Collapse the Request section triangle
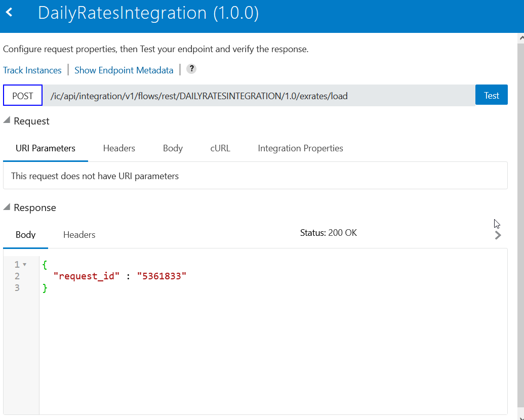Image resolution: width=524 pixels, height=420 pixels. pyautogui.click(x=7, y=119)
